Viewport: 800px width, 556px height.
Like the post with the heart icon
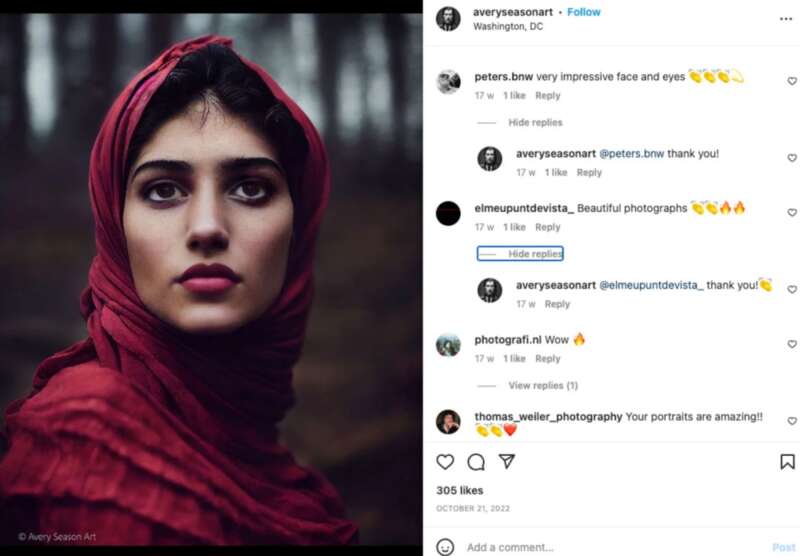pyautogui.click(x=445, y=462)
